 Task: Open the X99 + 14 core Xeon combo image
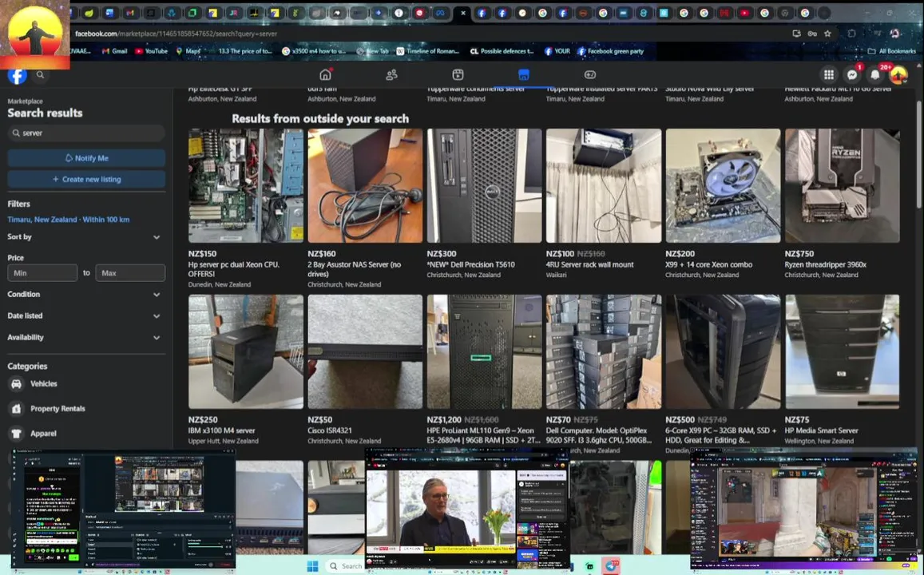pos(723,185)
